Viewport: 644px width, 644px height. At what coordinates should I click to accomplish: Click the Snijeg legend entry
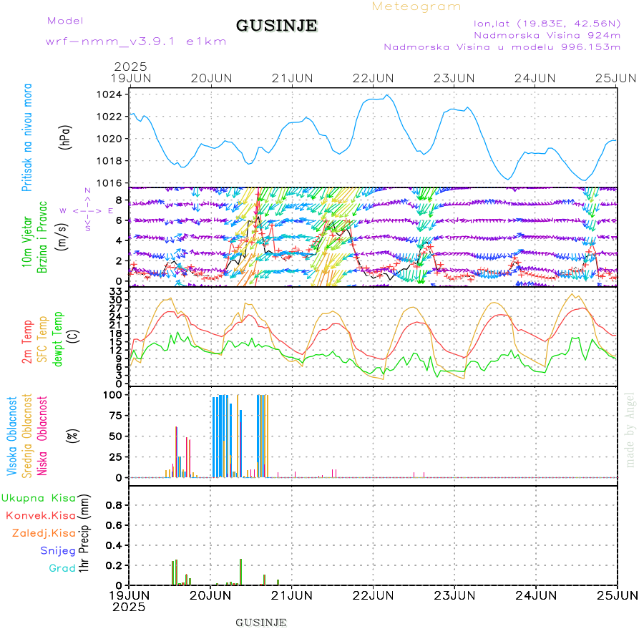58,551
